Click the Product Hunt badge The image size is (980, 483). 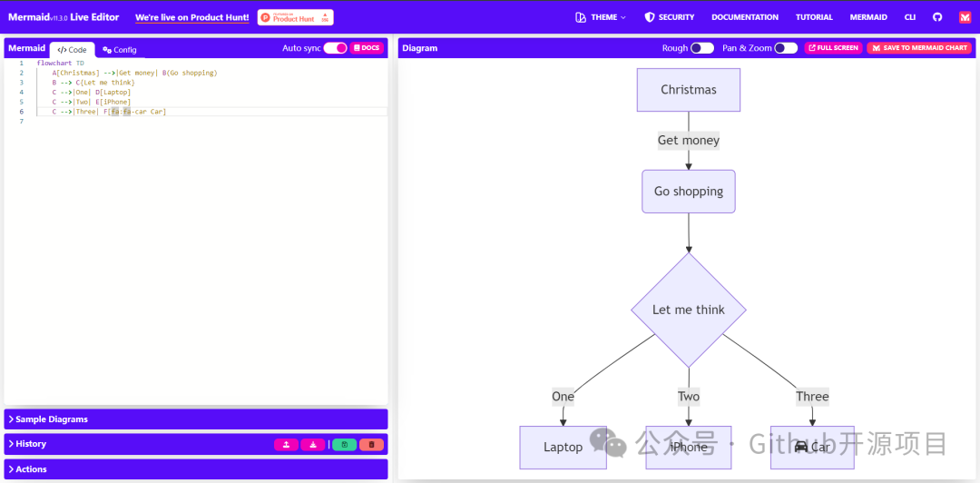295,17
